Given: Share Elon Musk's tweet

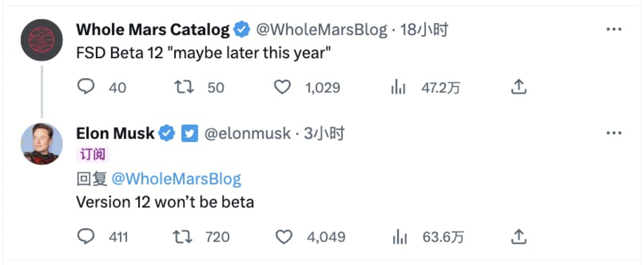Looking at the screenshot, I should [x=519, y=237].
